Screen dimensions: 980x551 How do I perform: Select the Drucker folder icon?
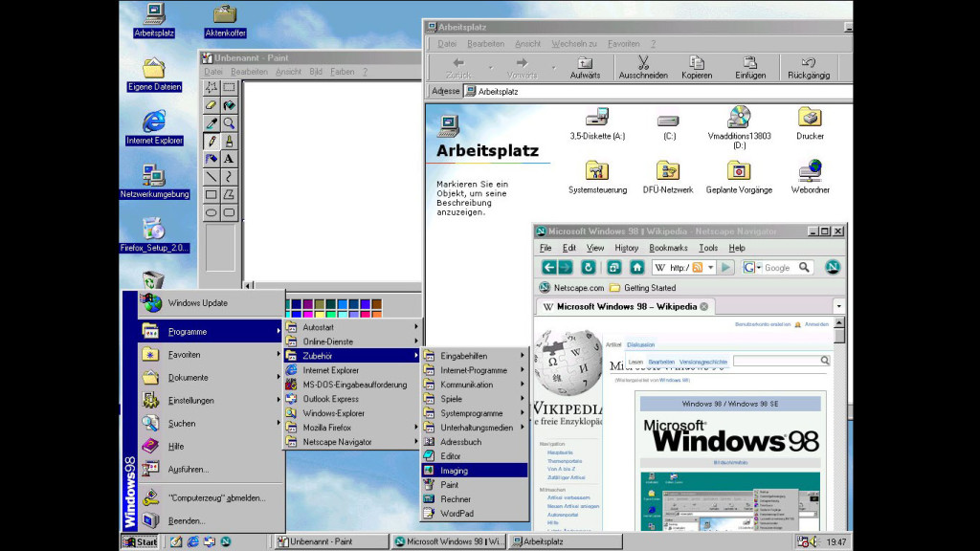[810, 123]
